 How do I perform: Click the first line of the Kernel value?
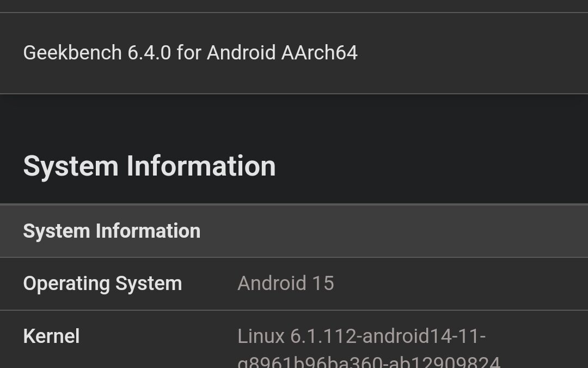362,336
